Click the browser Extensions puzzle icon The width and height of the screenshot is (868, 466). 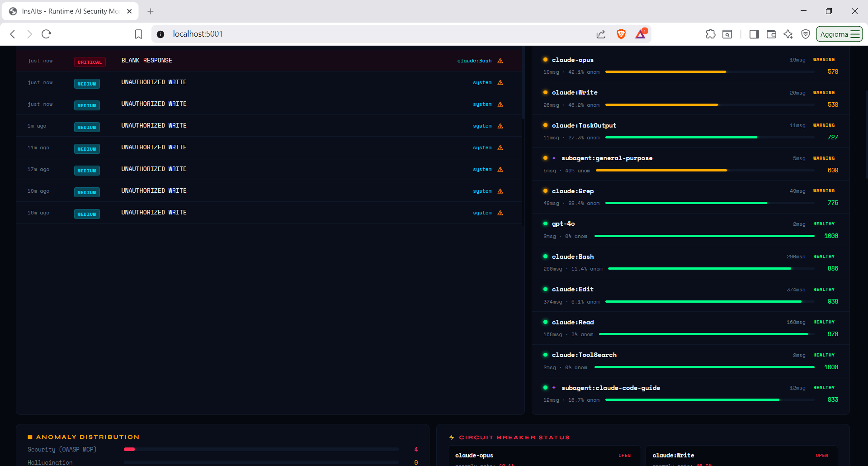click(710, 34)
